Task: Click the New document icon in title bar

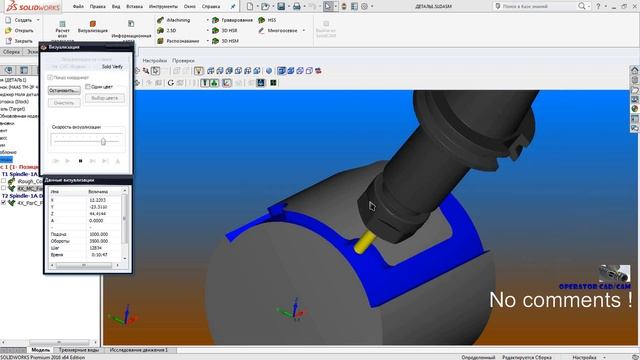Action: pos(249,6)
